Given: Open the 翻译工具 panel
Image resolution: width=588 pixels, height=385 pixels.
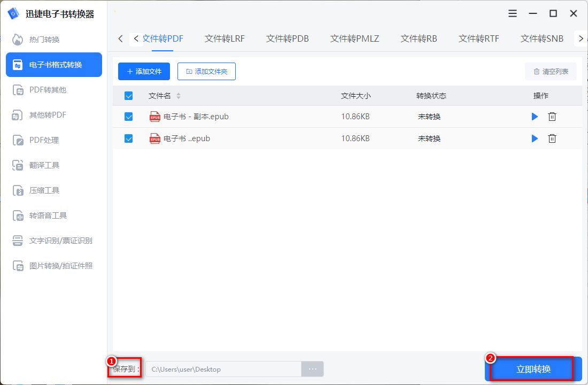Looking at the screenshot, I should pyautogui.click(x=45, y=165).
